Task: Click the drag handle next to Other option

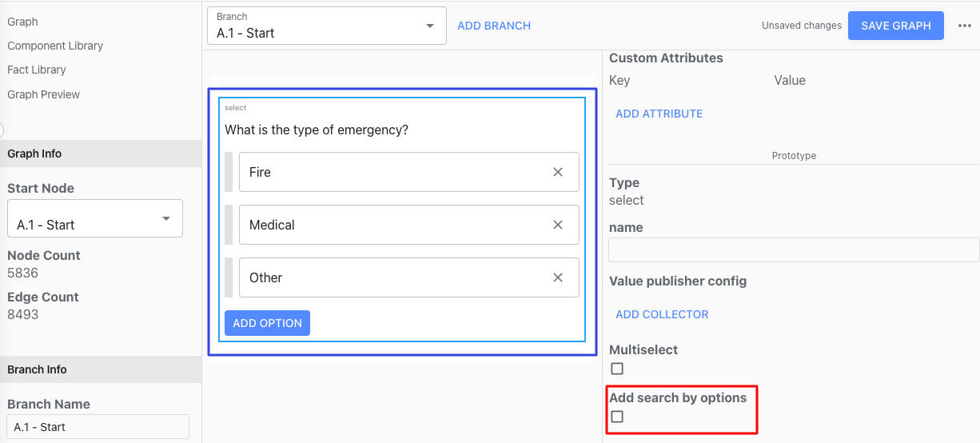Action: (x=229, y=277)
